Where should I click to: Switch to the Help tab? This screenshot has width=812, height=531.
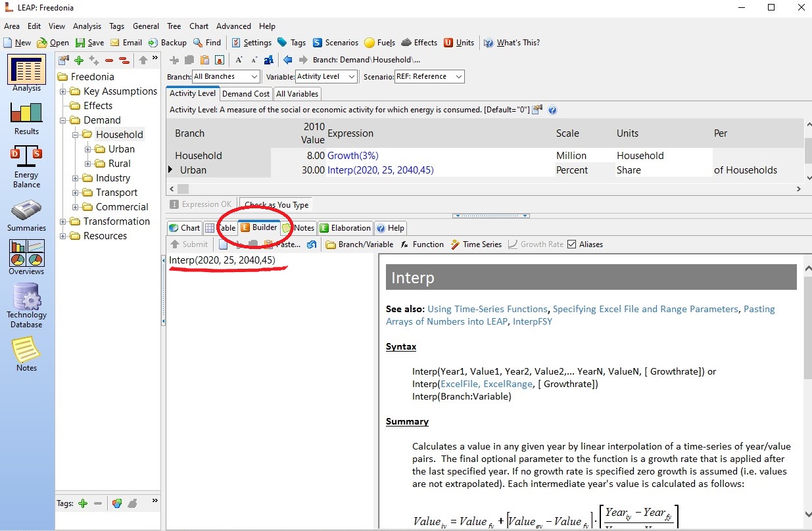[391, 228]
